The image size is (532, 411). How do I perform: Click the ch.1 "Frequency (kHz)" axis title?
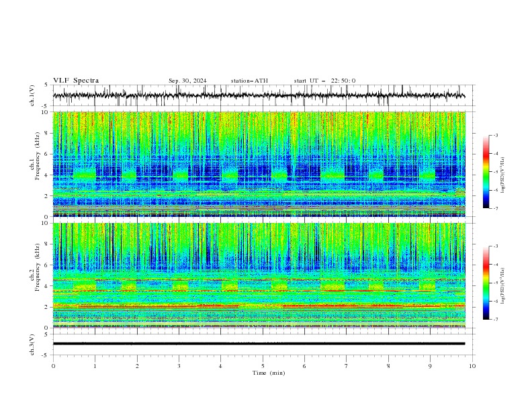tap(38, 156)
